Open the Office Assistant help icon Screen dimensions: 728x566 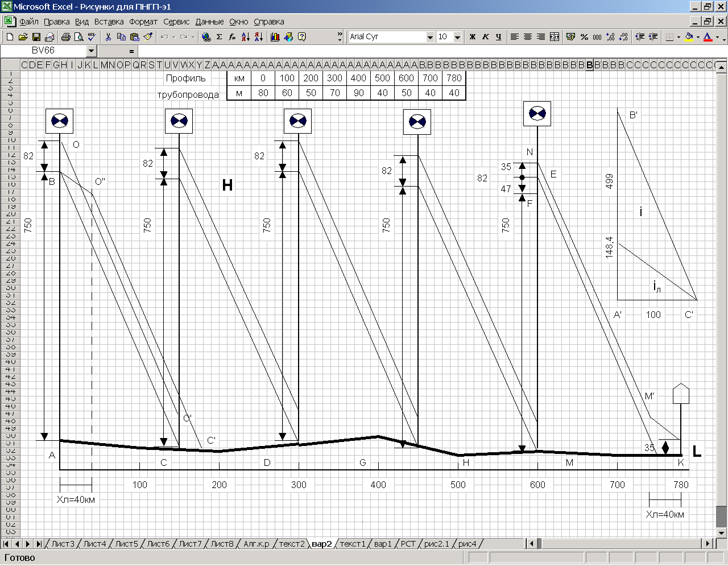302,37
